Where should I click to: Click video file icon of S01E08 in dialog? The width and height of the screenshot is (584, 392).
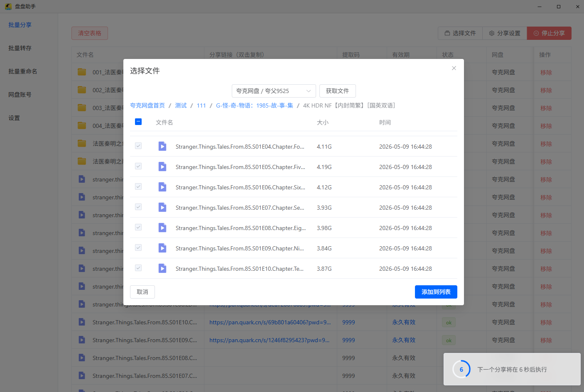[x=162, y=228]
